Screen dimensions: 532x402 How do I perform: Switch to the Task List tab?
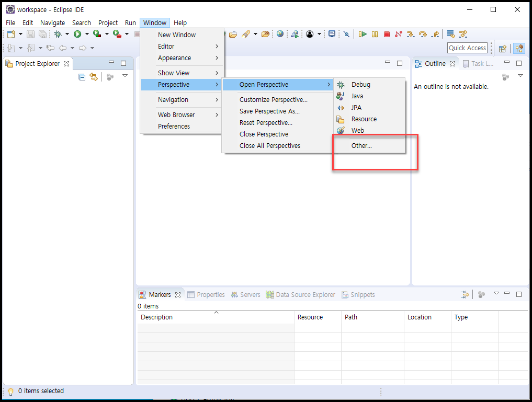[478, 64]
